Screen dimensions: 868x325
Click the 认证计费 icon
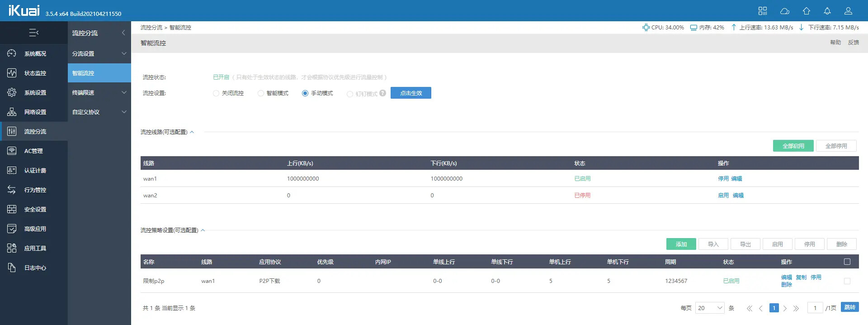point(12,170)
